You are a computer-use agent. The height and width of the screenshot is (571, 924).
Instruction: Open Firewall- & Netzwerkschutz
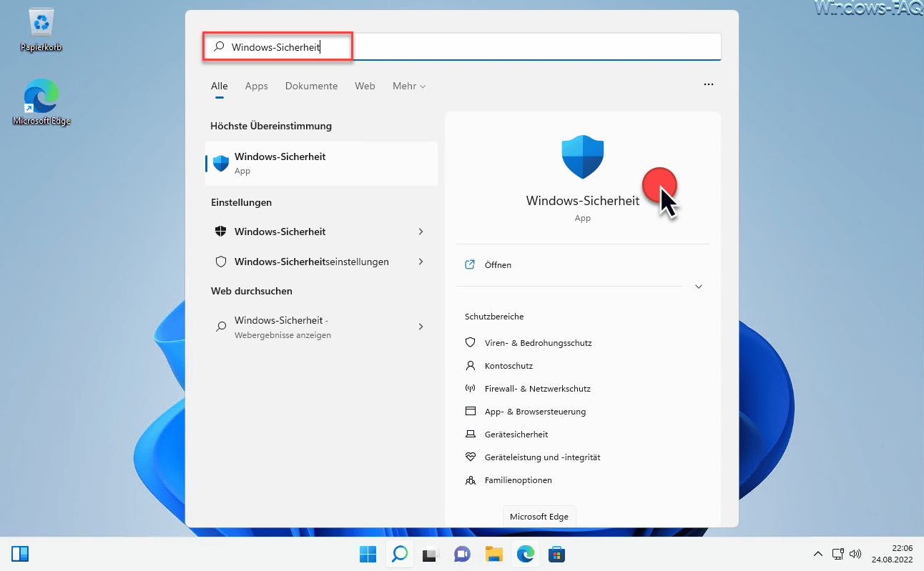[x=537, y=389]
